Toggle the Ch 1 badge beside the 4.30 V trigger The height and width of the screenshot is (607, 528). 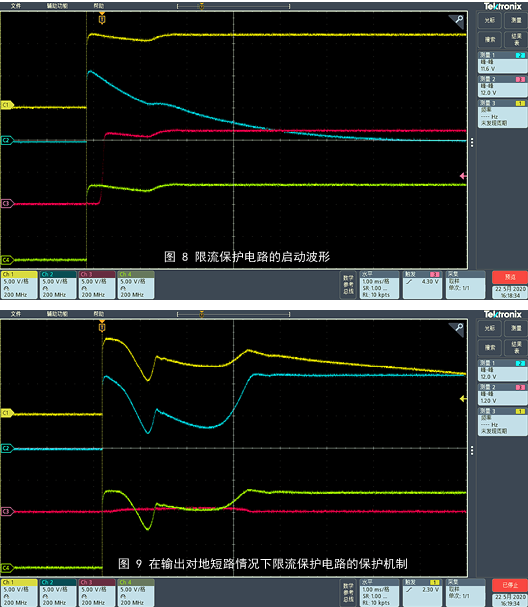19,285
